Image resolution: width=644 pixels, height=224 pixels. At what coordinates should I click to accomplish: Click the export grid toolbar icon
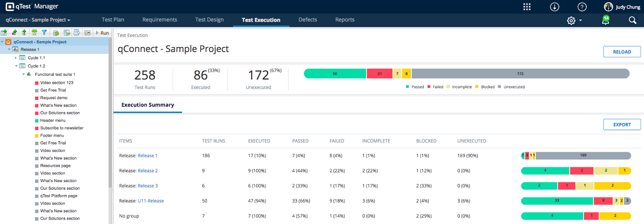click(x=77, y=33)
